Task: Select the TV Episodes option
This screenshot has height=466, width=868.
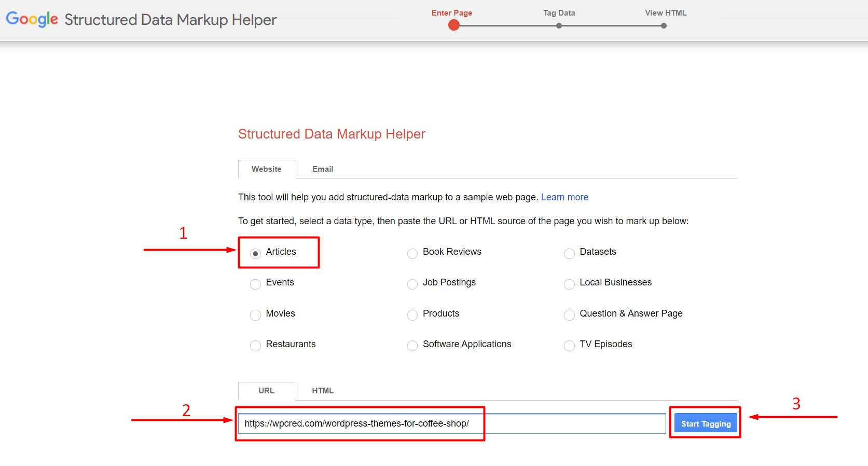Action: click(x=569, y=346)
